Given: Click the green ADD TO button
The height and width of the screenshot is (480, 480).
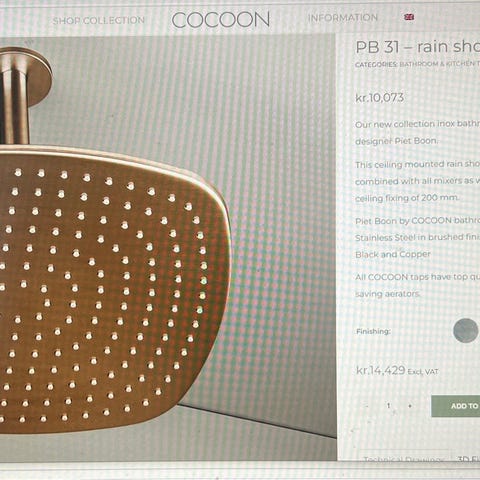Looking at the screenshot, I should [456, 406].
